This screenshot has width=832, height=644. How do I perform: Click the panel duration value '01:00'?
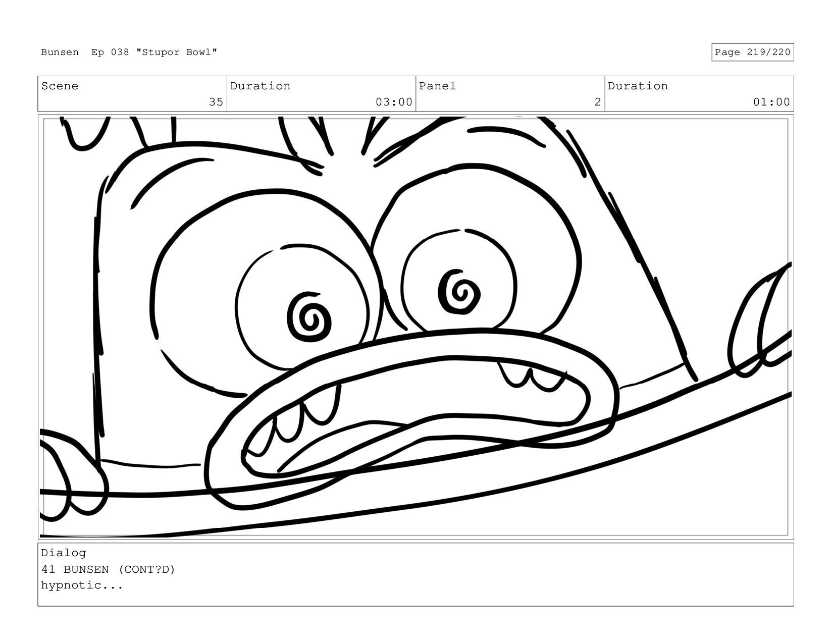(771, 102)
